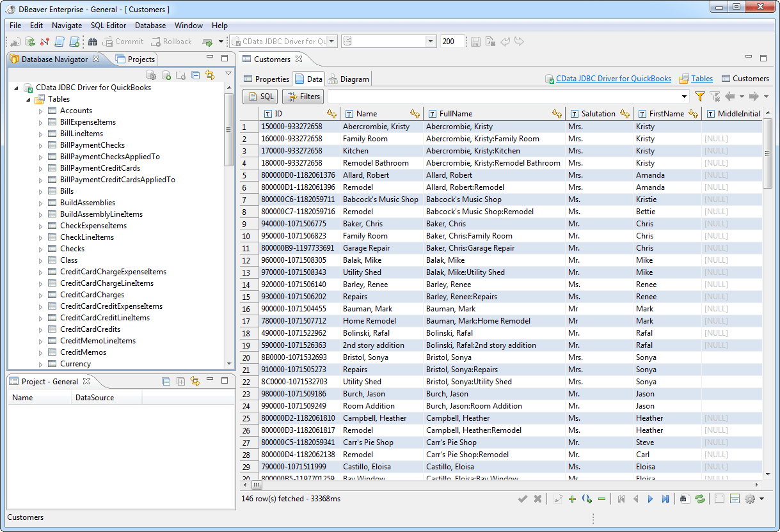The image size is (780, 532).
Task: Click the CData JDBC Driver for QuickBooks link
Action: click(613, 79)
